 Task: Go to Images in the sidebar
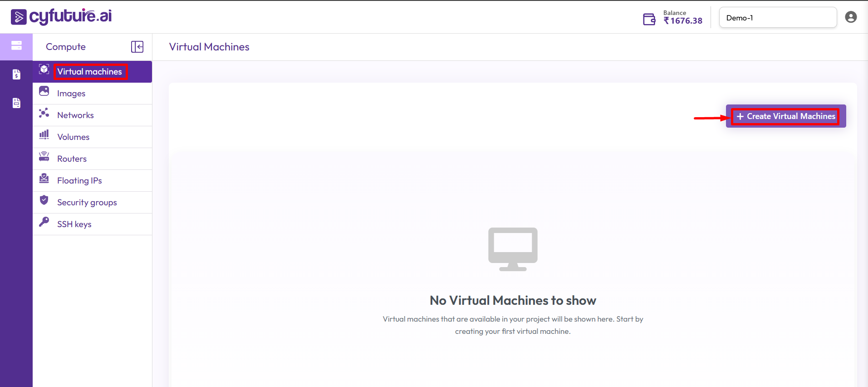pos(71,94)
